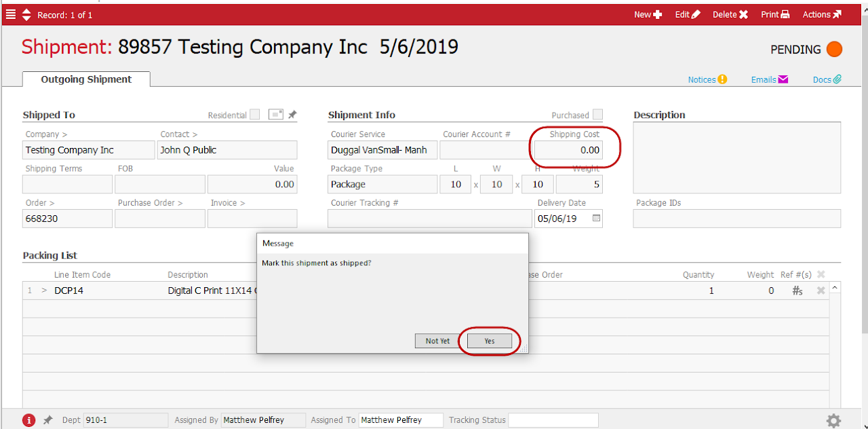Click the FOB field
This screenshot has height=429, width=868.
click(160, 184)
